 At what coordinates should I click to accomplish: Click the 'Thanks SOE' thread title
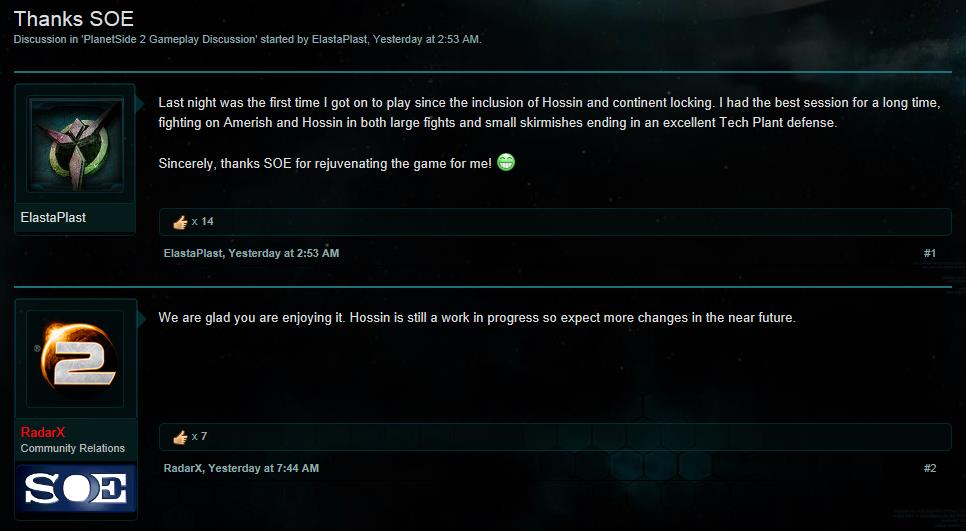pos(73,19)
